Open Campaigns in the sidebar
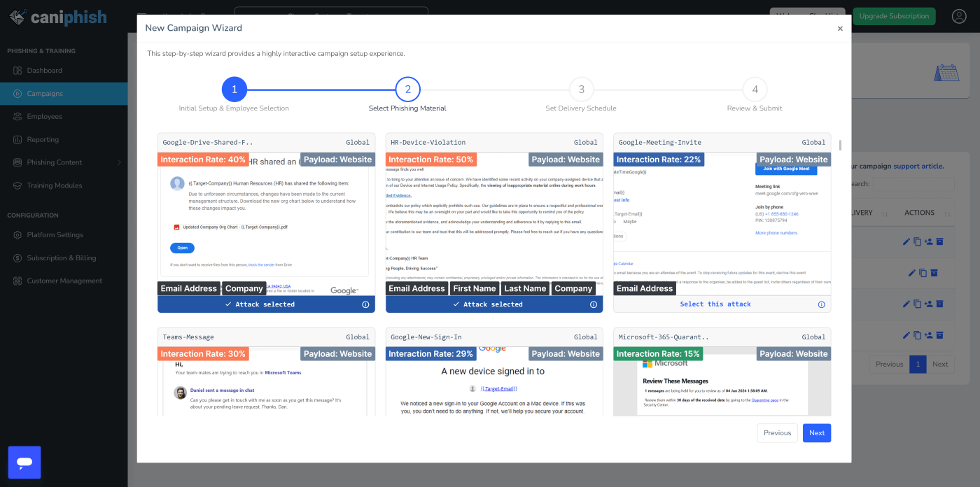This screenshot has height=487, width=980. 64,94
